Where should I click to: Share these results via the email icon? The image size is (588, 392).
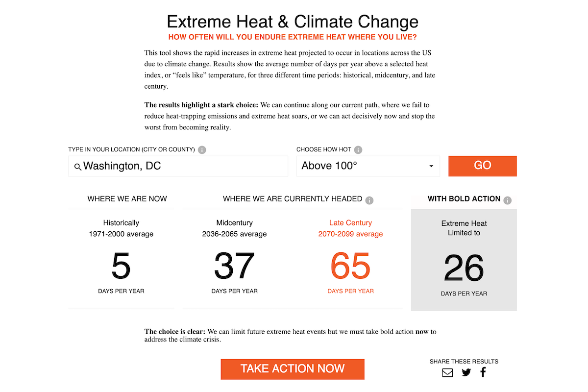(447, 372)
